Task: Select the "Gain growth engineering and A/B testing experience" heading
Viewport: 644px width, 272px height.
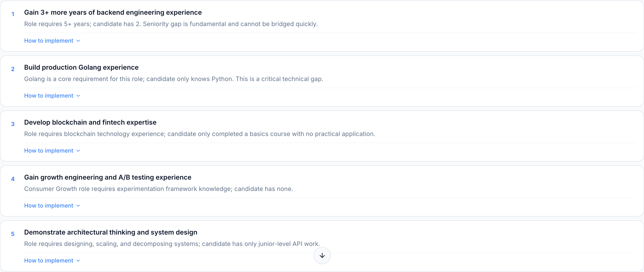Action: point(108,177)
